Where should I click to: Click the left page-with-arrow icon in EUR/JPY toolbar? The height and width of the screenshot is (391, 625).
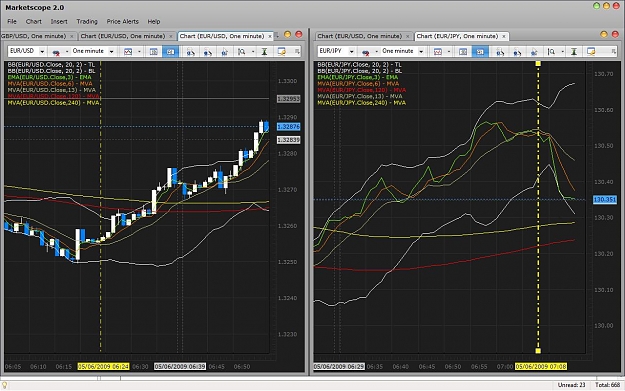[500, 52]
